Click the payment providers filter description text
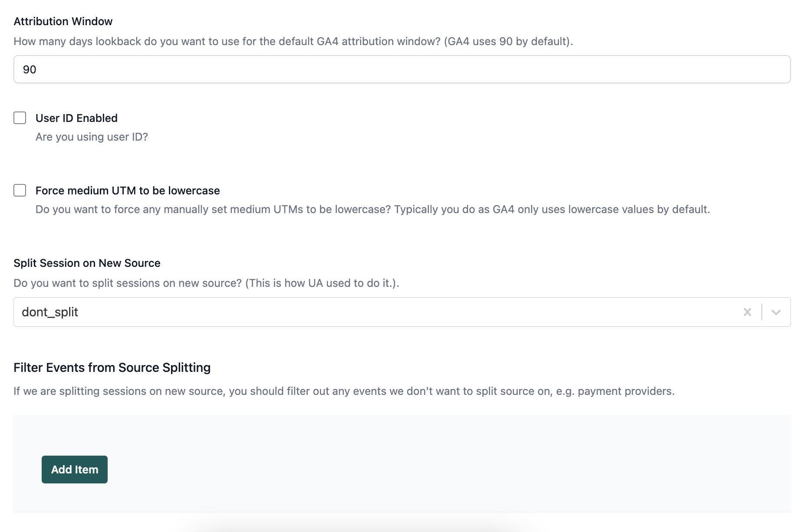This screenshot has width=810, height=532. click(x=344, y=391)
